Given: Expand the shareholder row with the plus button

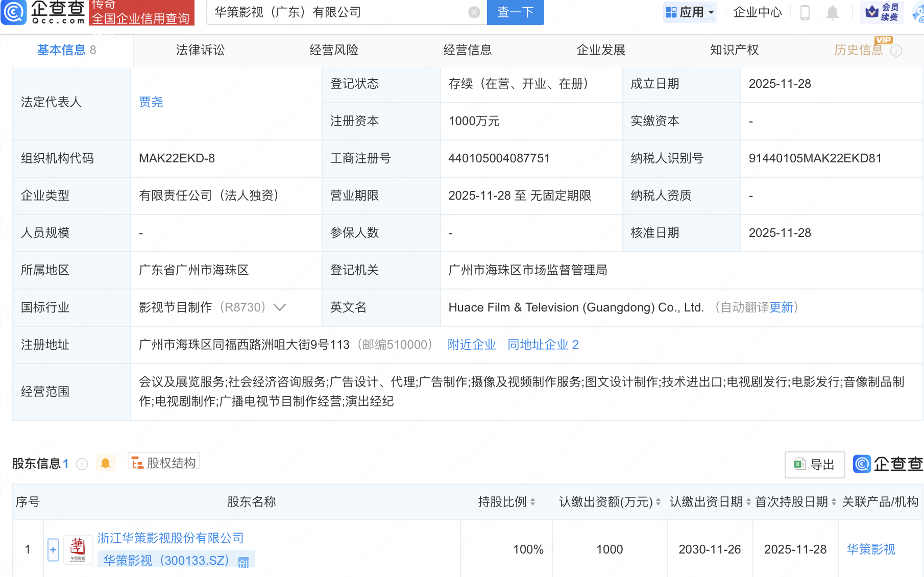Looking at the screenshot, I should pos(53,549).
